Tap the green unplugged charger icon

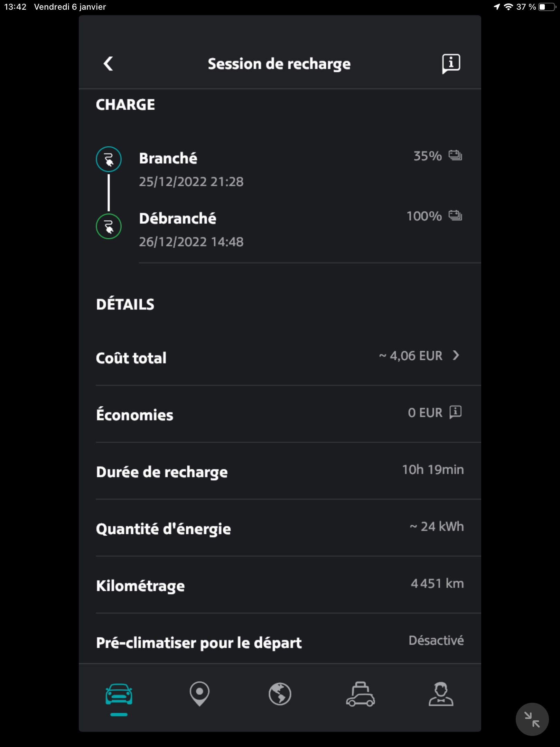pos(109,227)
